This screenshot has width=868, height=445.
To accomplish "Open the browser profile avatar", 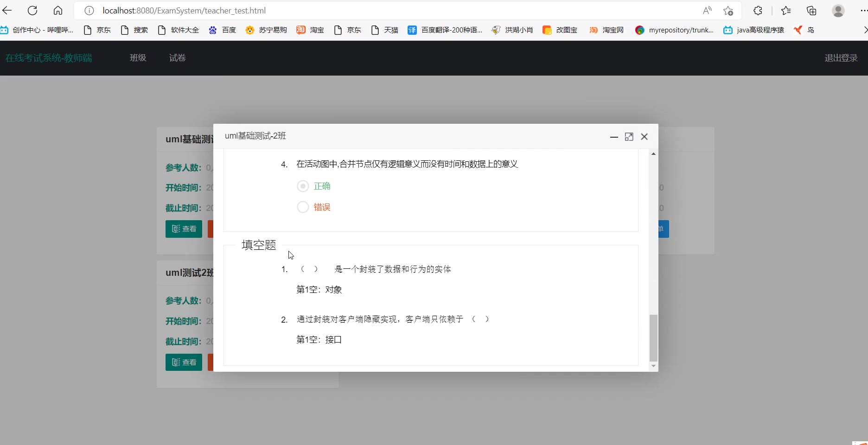I will [x=838, y=11].
